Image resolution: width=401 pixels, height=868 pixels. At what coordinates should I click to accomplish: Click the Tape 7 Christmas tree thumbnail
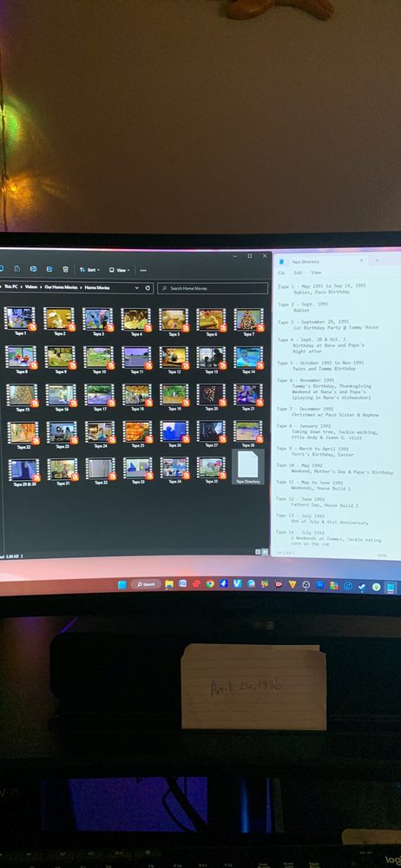249,319
